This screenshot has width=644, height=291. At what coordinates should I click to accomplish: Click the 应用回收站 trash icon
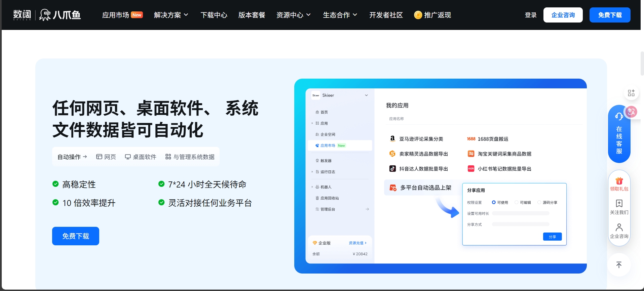[317, 198]
